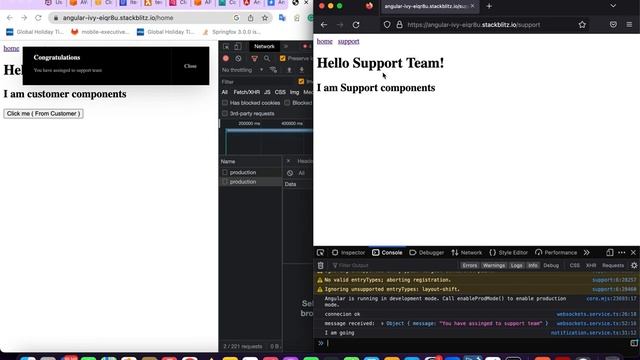The image size is (640, 360).
Task: Check the Has blocked cookies checkbox
Action: [x=225, y=103]
